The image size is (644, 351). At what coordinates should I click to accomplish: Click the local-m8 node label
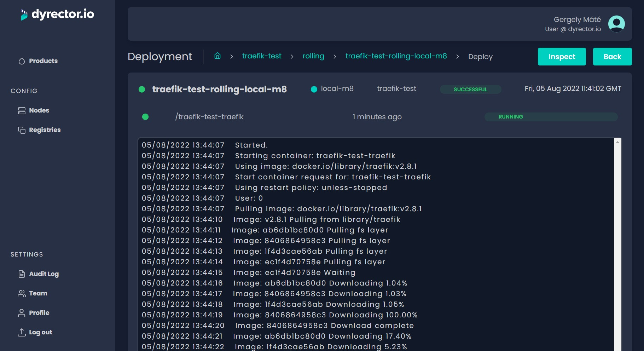[337, 88]
